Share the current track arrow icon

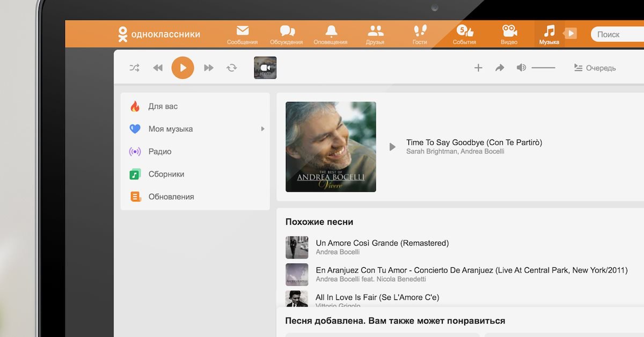(500, 68)
